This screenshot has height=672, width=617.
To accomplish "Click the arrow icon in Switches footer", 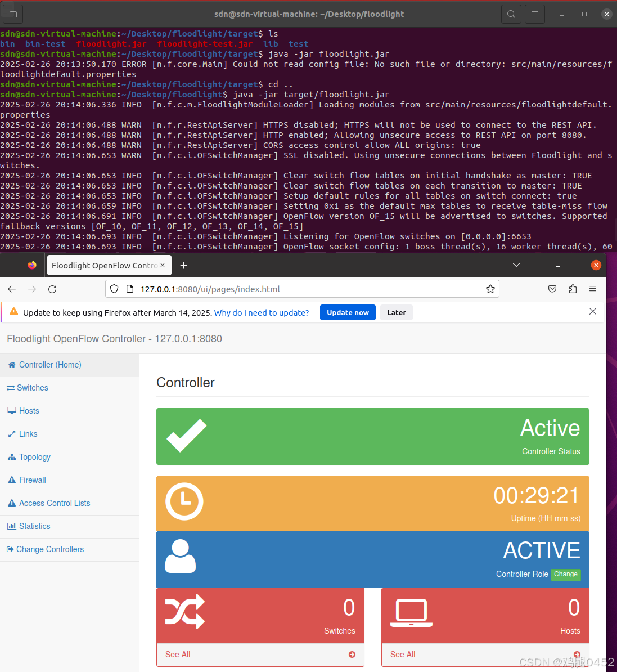I will (352, 655).
